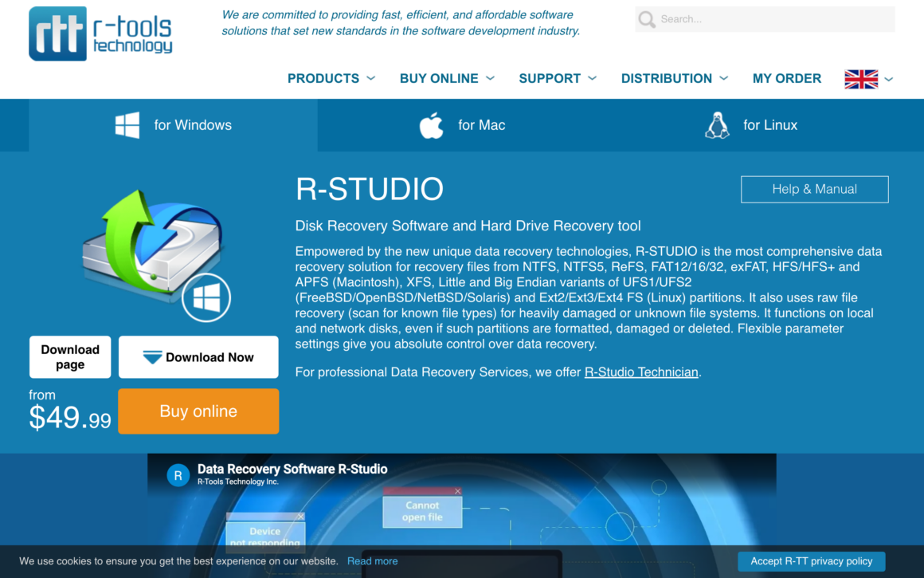Go to MY ORDER
This screenshot has width=924, height=578.
coord(787,78)
